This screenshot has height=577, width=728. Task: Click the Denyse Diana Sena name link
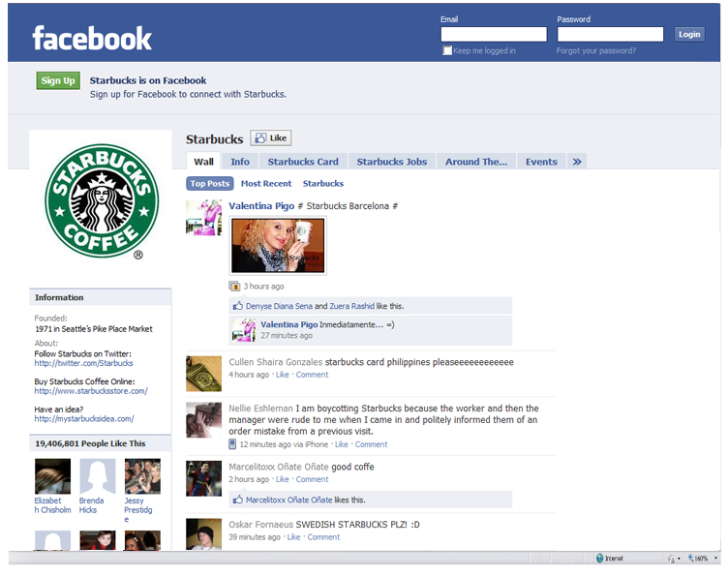click(x=279, y=306)
